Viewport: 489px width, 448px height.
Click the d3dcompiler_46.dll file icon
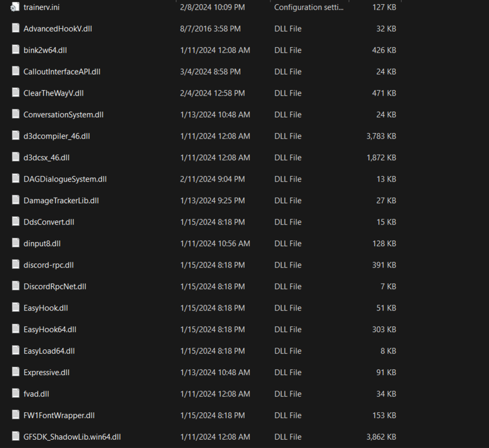pos(15,136)
